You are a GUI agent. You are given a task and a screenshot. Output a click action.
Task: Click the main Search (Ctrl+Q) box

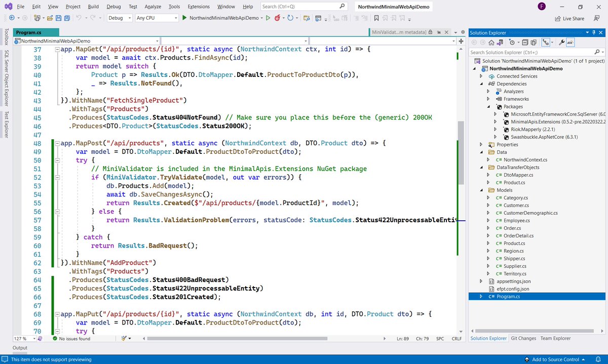point(304,7)
